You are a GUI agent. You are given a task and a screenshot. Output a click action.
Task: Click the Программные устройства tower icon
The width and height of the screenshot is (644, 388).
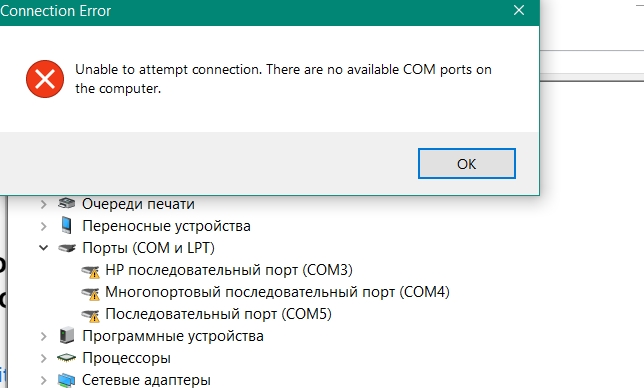[x=67, y=335]
